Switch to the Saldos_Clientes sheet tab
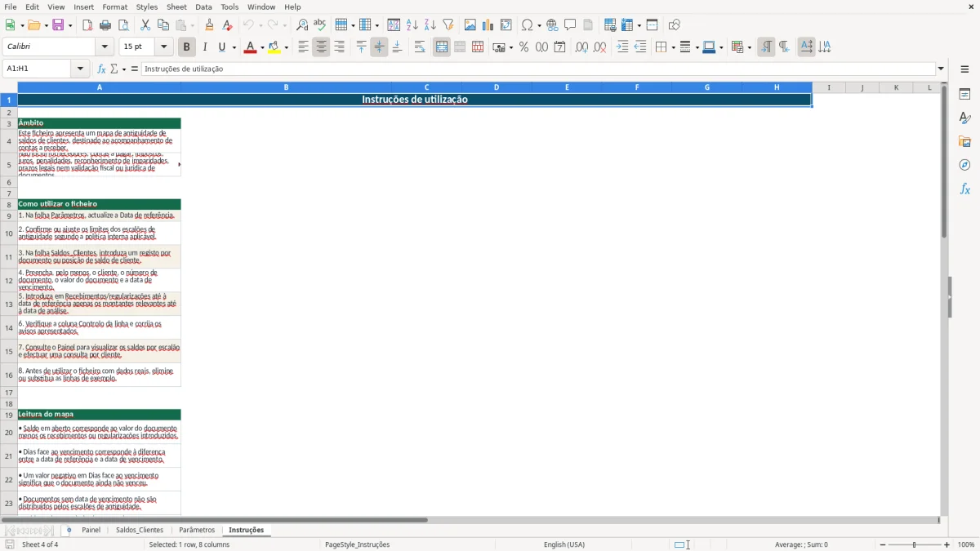980x551 pixels. pyautogui.click(x=140, y=530)
